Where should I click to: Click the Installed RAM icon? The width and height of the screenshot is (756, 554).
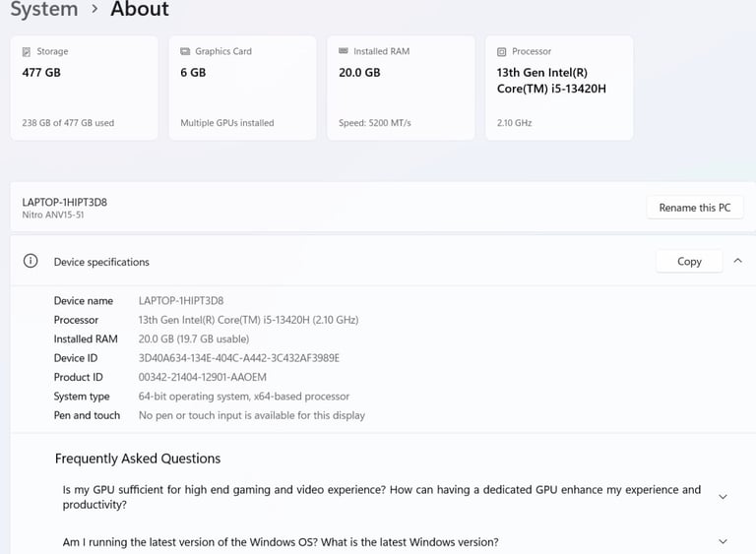[x=344, y=50]
